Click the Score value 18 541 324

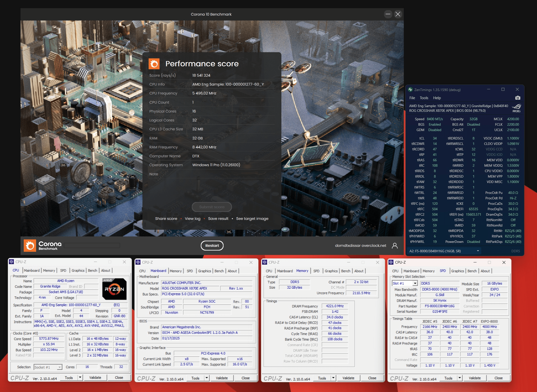click(201, 75)
